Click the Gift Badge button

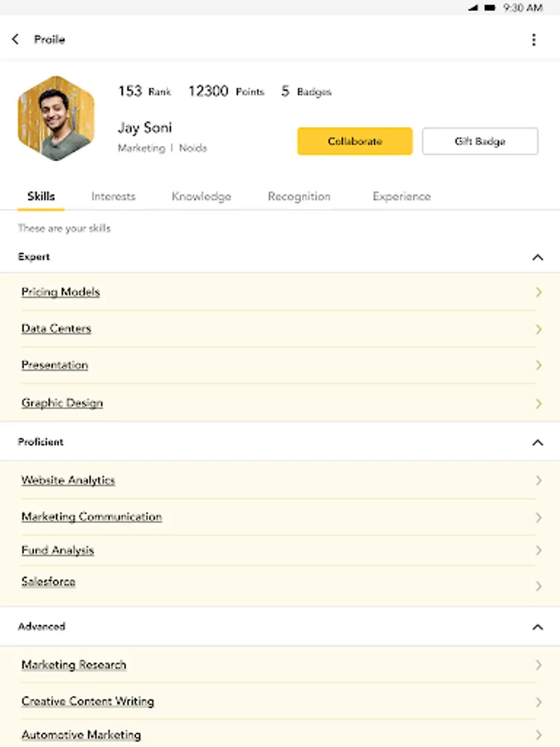point(480,141)
